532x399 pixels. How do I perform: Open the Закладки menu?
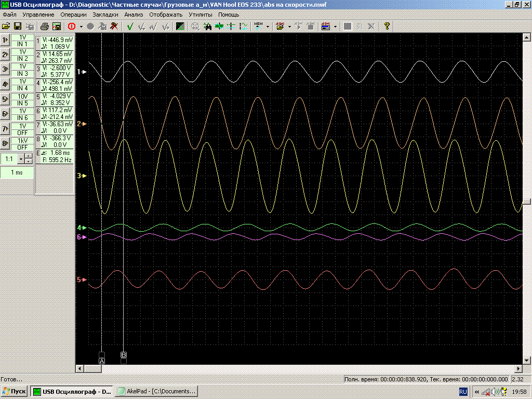coord(105,15)
